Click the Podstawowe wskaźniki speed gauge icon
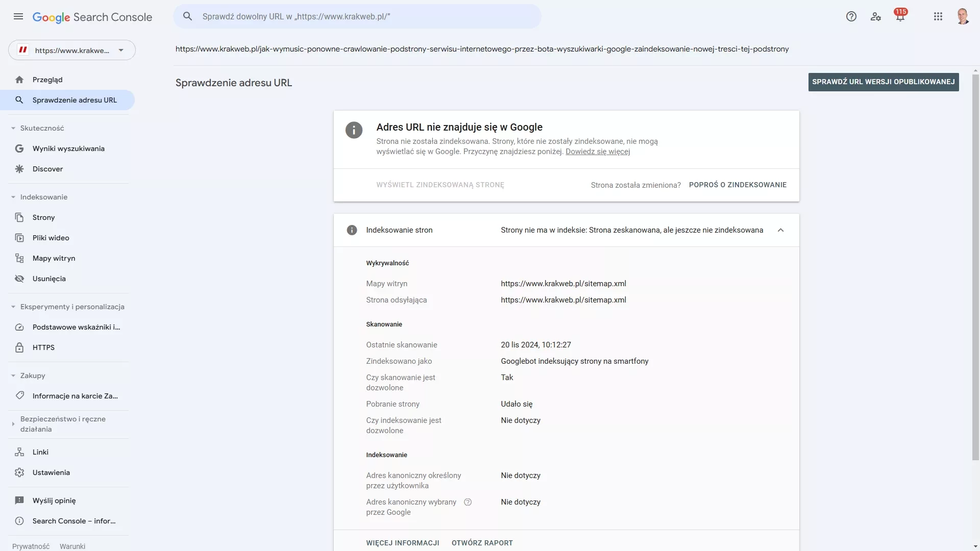 [19, 327]
